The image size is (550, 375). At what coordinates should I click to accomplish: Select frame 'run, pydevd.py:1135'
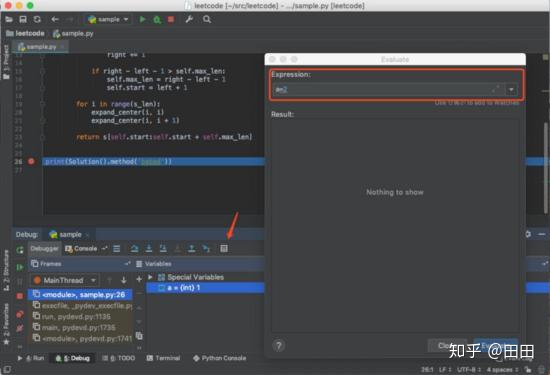click(80, 317)
